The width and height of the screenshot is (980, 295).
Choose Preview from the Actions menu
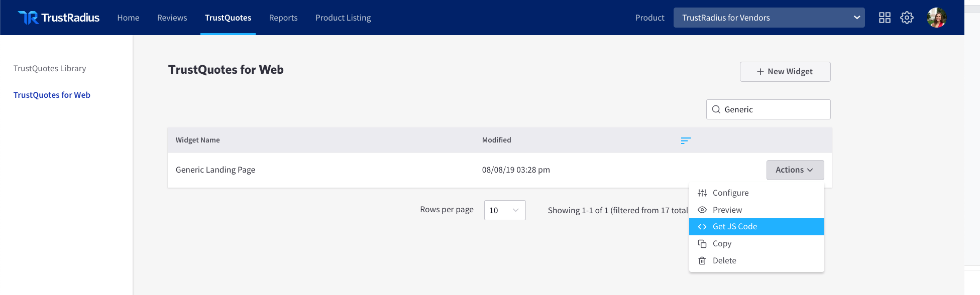click(x=756, y=210)
